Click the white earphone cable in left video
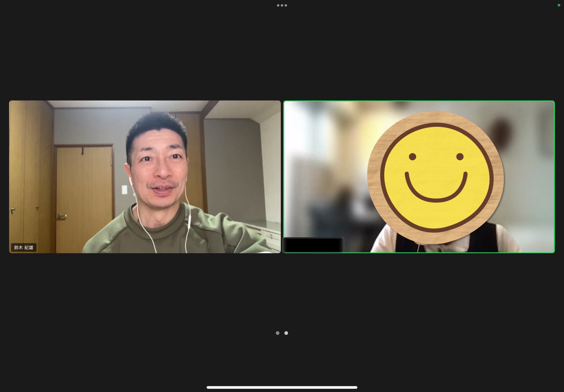Screen dimensions: 564x392 pyautogui.click(x=147, y=231)
